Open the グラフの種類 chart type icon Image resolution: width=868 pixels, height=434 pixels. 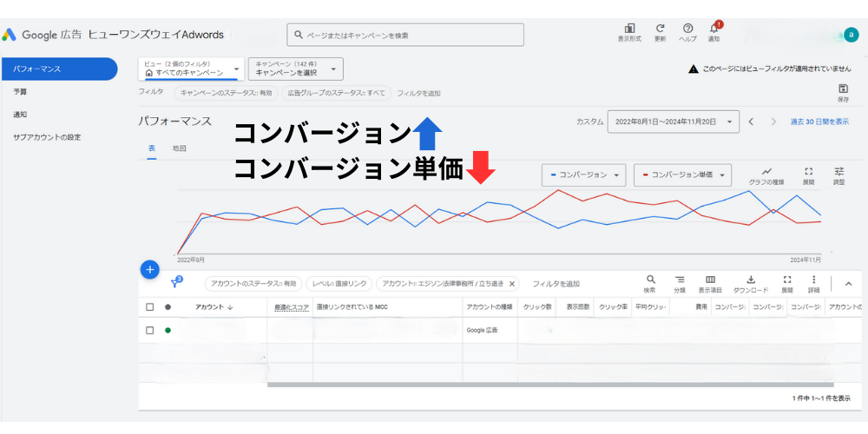[x=766, y=172]
